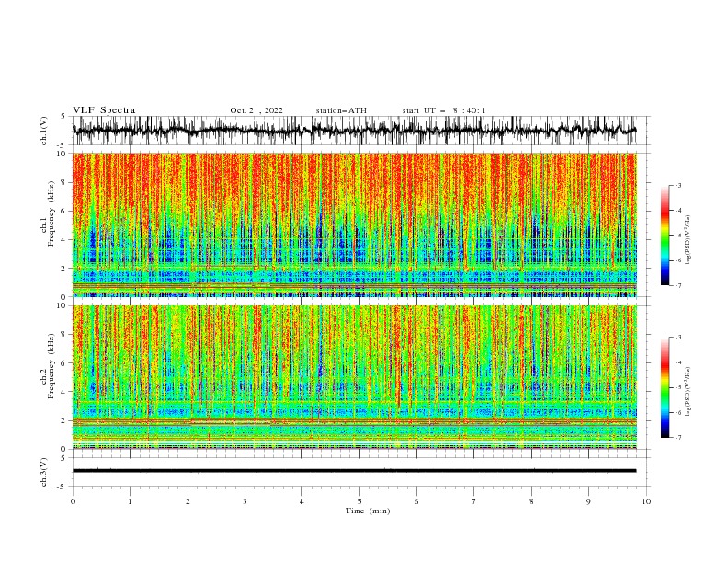Click time axis tick label "2"
The width and height of the screenshot is (728, 563).
coord(188,501)
